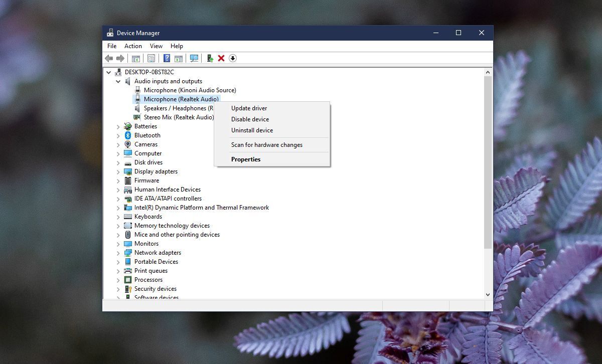
Task: Click the Scan for hardware changes toolbar icon
Action: click(193, 58)
